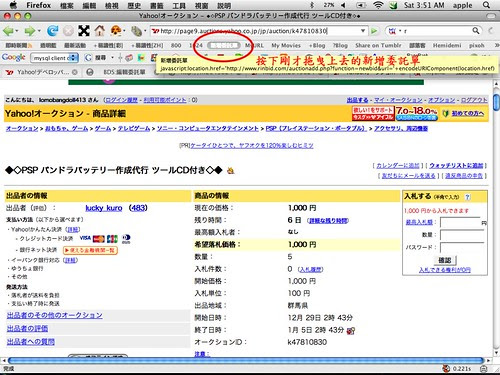500x375 pixels.
Task: Open the Hemidemi bookmark
Action: tap(447, 45)
